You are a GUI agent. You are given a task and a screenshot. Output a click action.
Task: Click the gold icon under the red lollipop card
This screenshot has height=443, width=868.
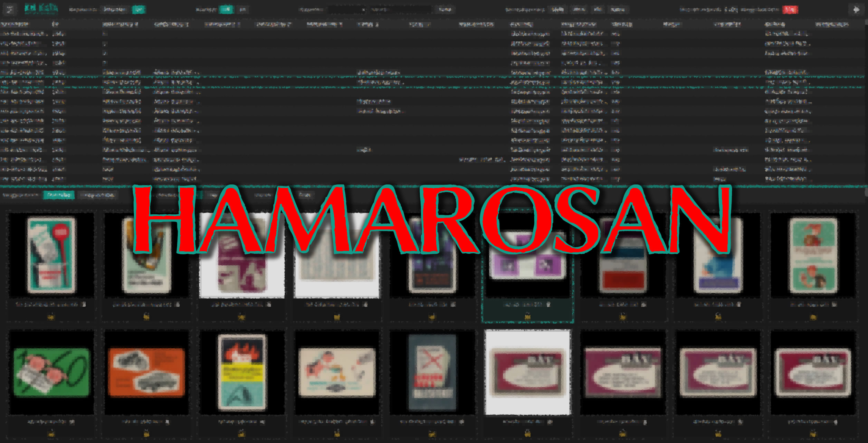click(x=51, y=317)
